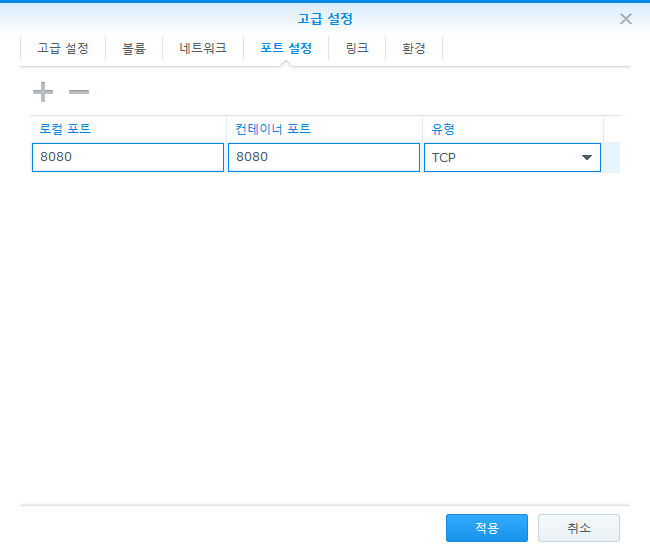
Task: Apply changes with the 적용 button
Action: [487, 528]
